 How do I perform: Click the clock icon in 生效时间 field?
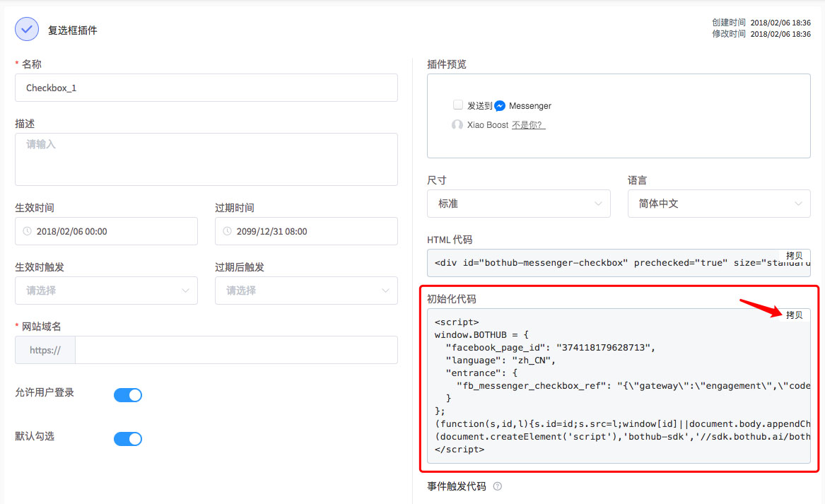(28, 231)
